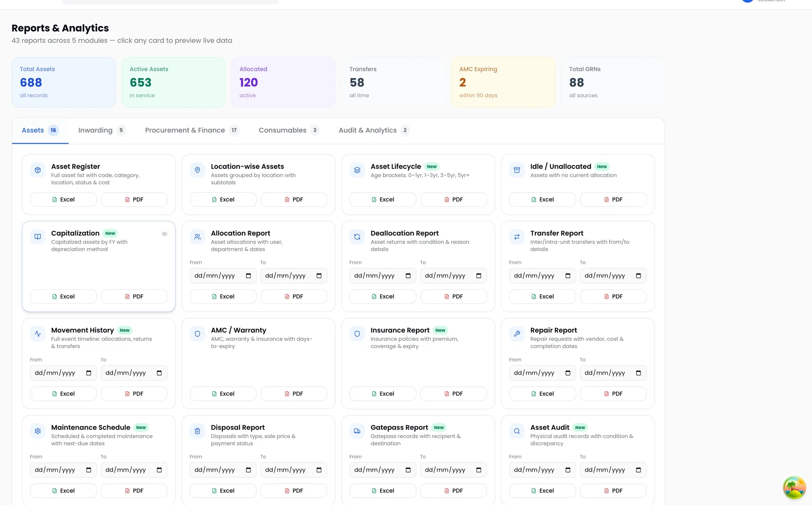Image resolution: width=812 pixels, height=505 pixels.
Task: Click the Total Assets 688 summary card
Action: 64,82
